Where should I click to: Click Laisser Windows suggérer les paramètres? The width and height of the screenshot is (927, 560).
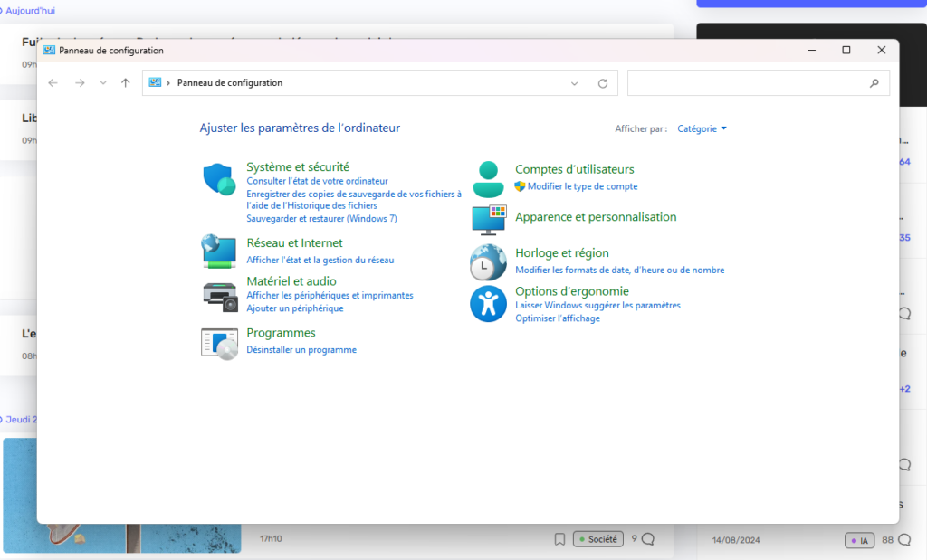[x=597, y=306]
